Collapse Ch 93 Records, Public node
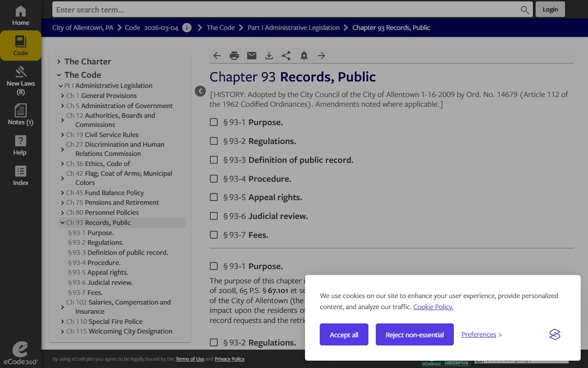Viewport: 588px width, 368px height. click(62, 223)
